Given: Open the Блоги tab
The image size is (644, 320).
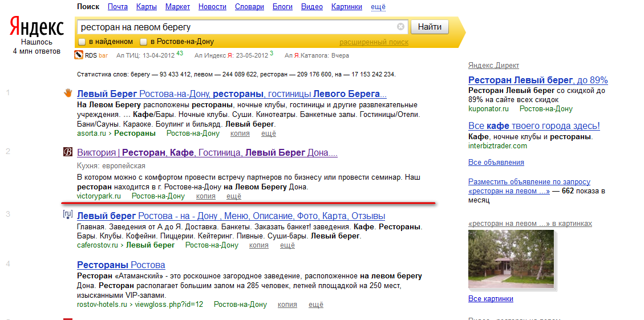Looking at the screenshot, I should click(x=282, y=7).
